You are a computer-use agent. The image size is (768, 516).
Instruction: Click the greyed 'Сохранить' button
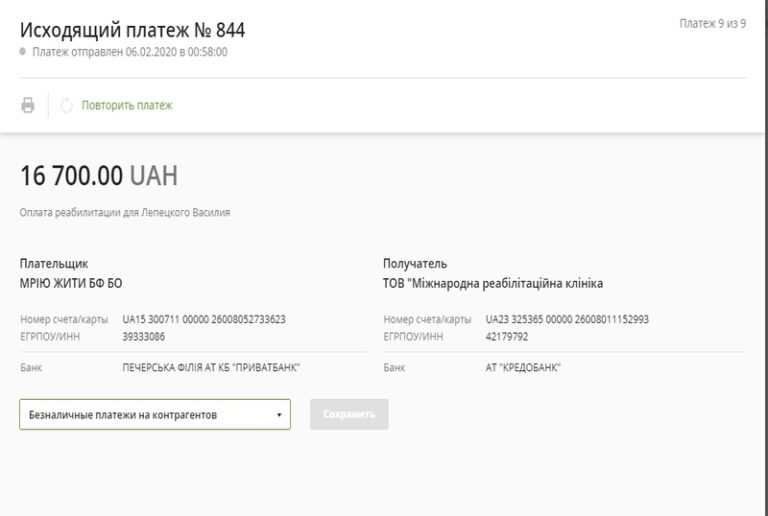click(349, 414)
